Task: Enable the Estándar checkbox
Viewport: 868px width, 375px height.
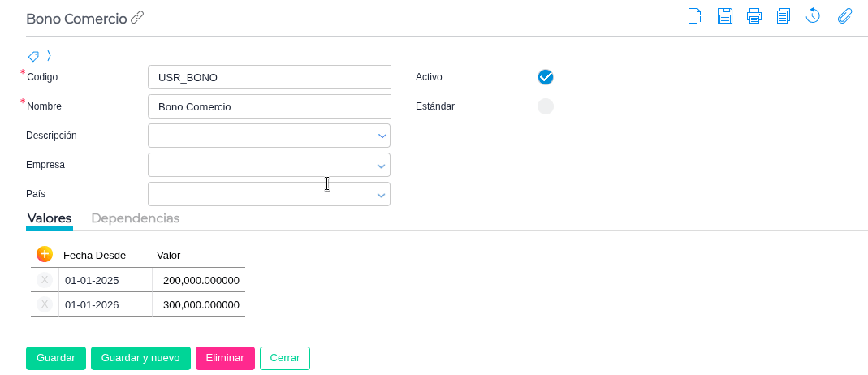Action: [546, 106]
